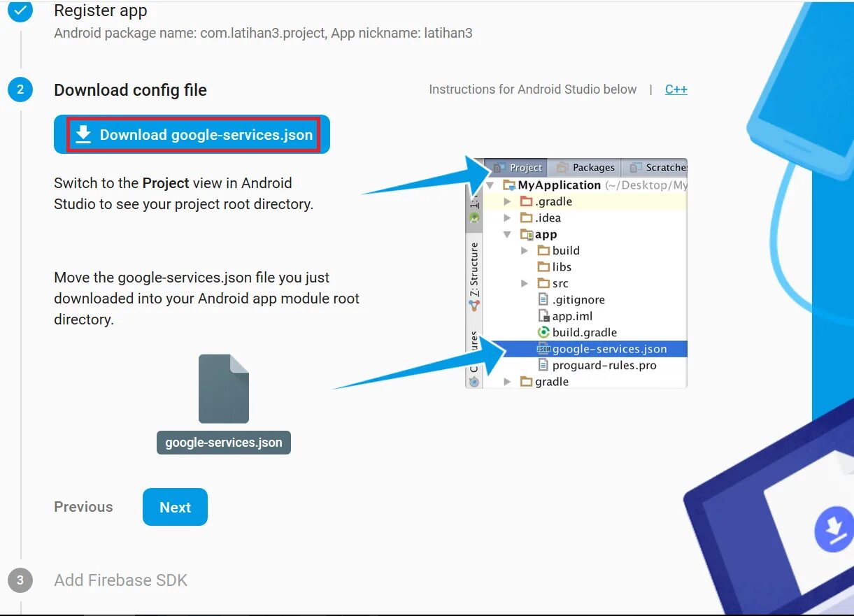Viewport: 854px width, 616px height.
Task: Select build.gradle in the illustration tree
Action: 577,332
